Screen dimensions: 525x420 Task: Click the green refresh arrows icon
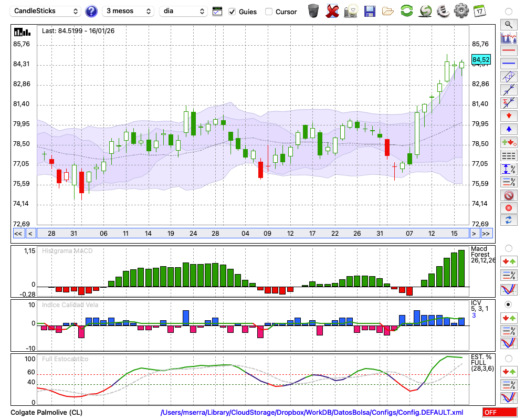(406, 10)
